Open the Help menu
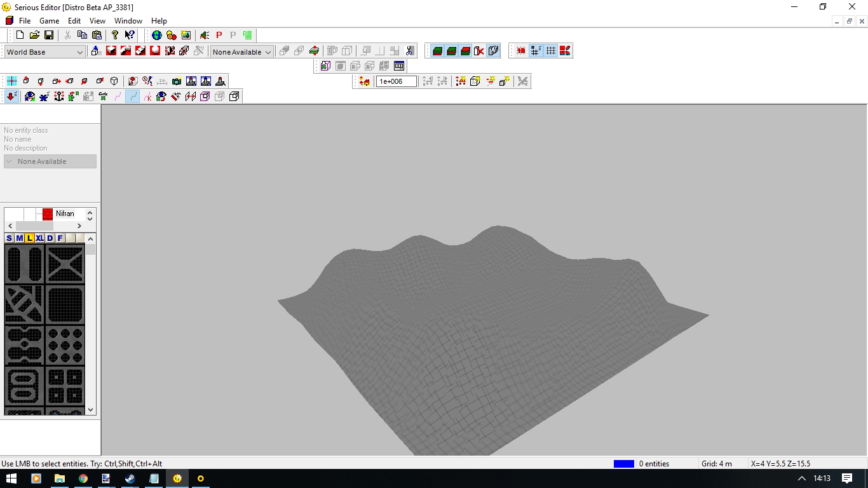The height and width of the screenshot is (488, 868). pos(159,21)
